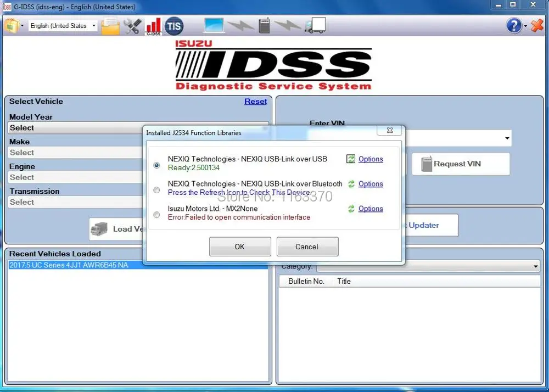Click the Reset link in Select Vehicle
Viewport: 549px width, 392px height.
(x=255, y=101)
